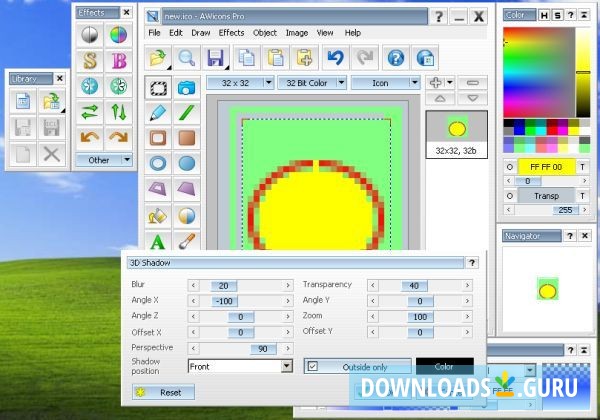
Task: Rotate image left with orange arrow
Action: pyautogui.click(x=90, y=138)
